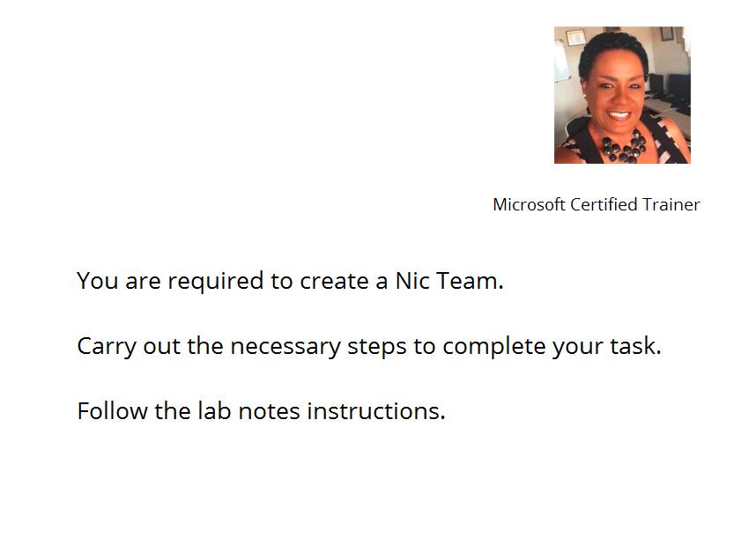Click the trainer's profile photo
Image resolution: width=756 pixels, height=560 pixels.
(x=622, y=95)
